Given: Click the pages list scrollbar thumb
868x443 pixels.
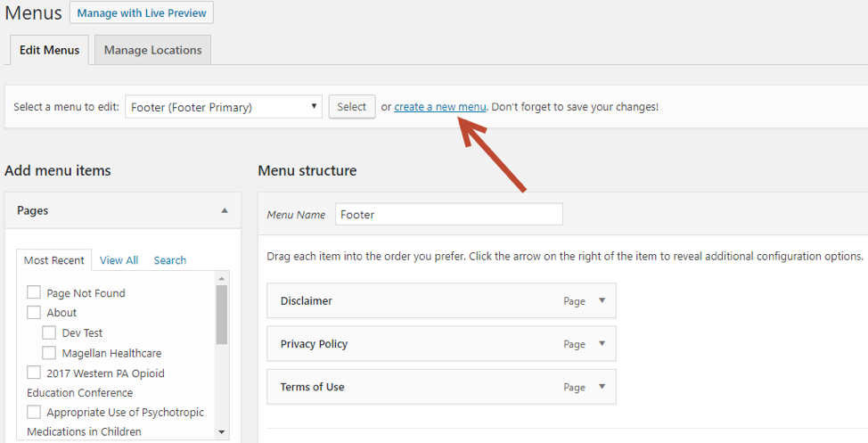Looking at the screenshot, I should click(x=221, y=315).
